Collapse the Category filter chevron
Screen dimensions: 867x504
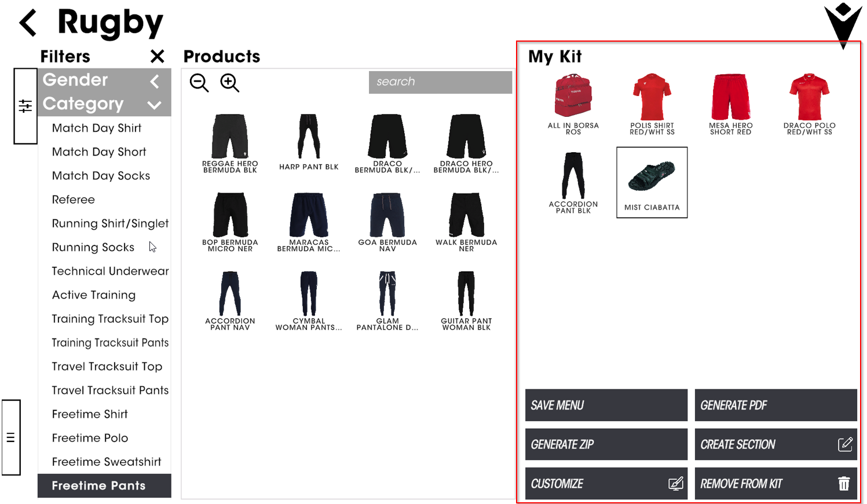pyautogui.click(x=154, y=105)
